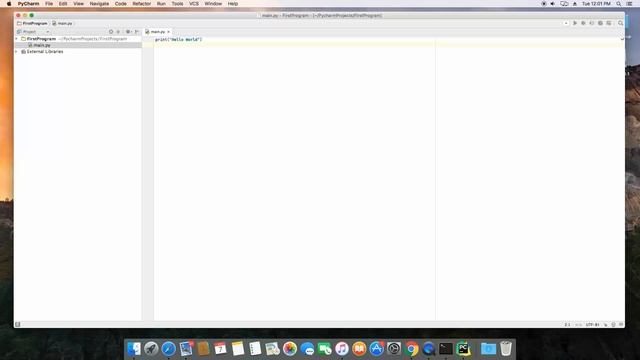Image resolution: width=640 pixels, height=360 pixels.
Task: Open the Trash in the dock
Action: pyautogui.click(x=506, y=349)
